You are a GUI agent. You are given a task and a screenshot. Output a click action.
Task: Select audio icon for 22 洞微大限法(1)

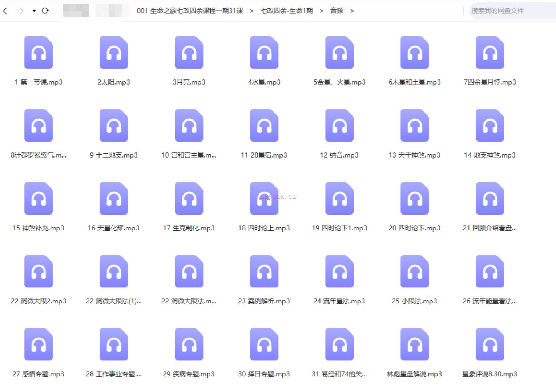[x=114, y=271]
